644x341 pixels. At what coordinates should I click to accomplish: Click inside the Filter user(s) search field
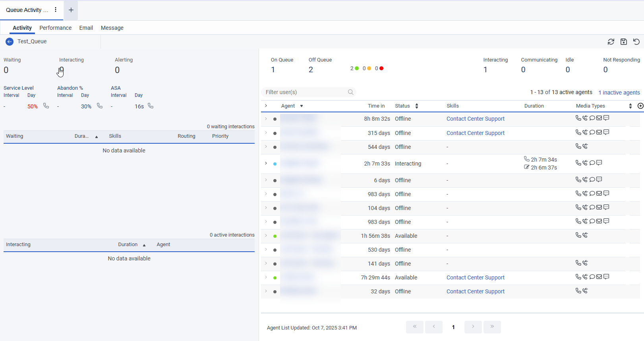pyautogui.click(x=304, y=92)
